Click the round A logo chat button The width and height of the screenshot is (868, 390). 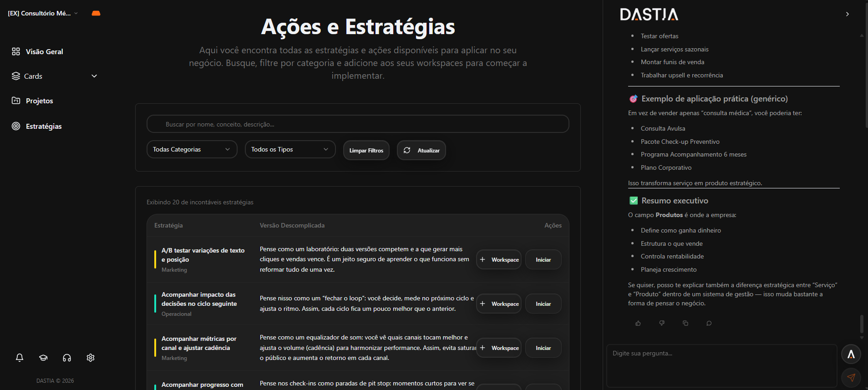tap(851, 354)
